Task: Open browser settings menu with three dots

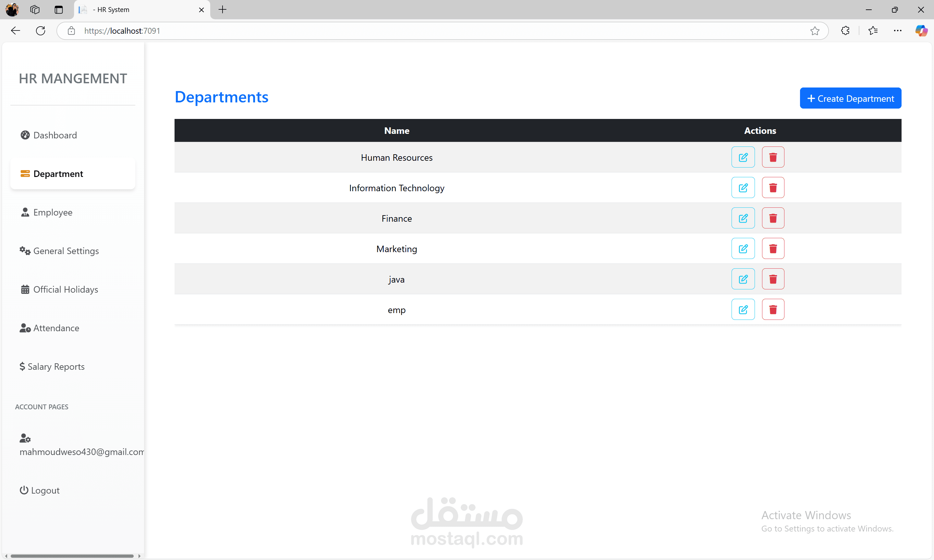Action: [898, 30]
